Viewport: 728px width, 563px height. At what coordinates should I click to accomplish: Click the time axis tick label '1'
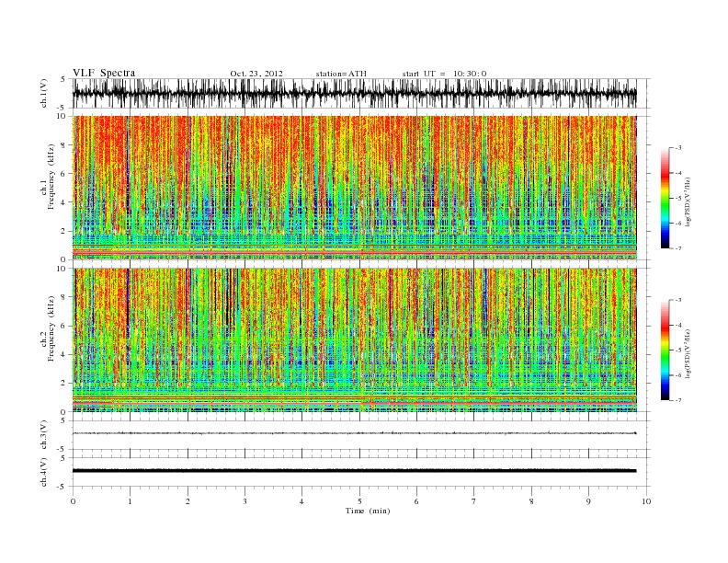(130, 501)
